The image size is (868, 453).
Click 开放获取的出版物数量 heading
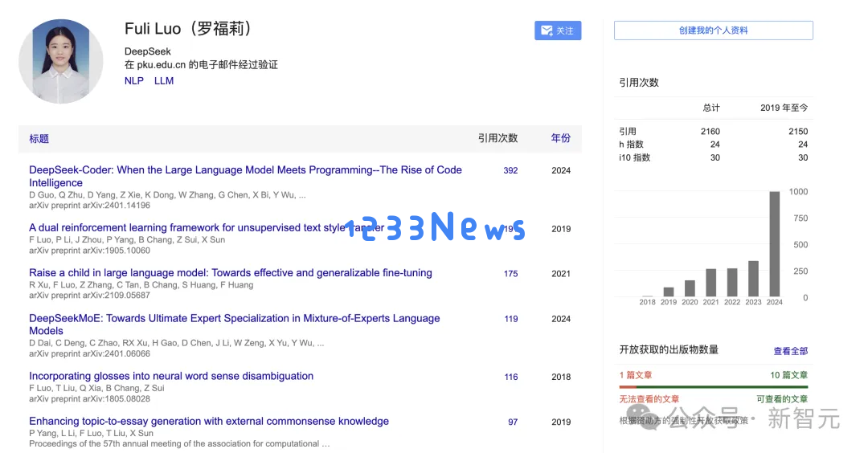pos(669,349)
